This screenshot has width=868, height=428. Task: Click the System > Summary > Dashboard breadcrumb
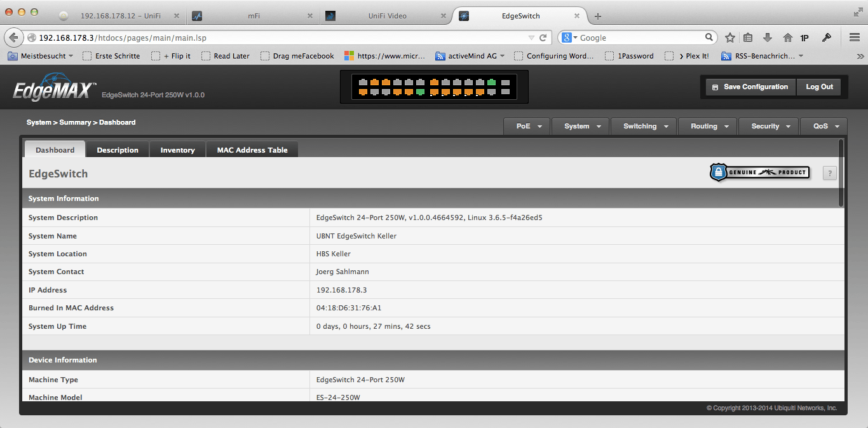[81, 122]
